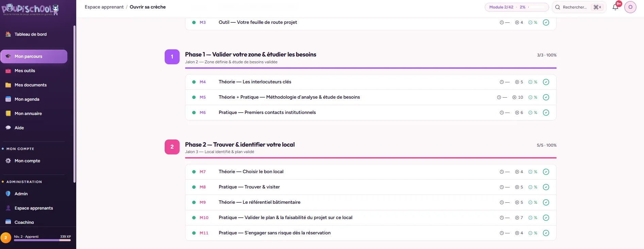The width and height of the screenshot is (644, 249).
Task: Toggle completion check for module M8
Action: (x=546, y=187)
